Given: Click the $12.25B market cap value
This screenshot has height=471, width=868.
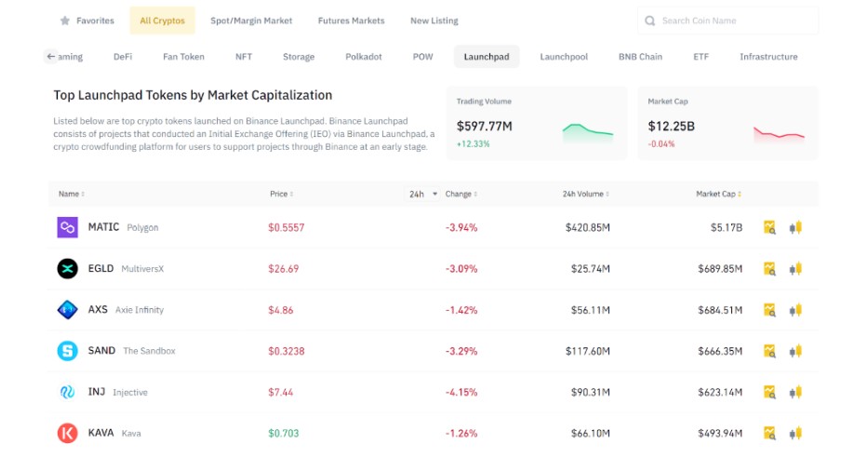Looking at the screenshot, I should pyautogui.click(x=671, y=127).
